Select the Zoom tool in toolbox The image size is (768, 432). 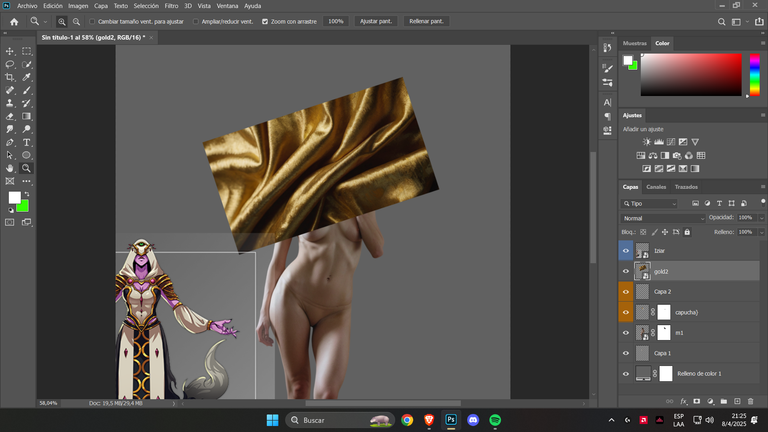click(26, 168)
